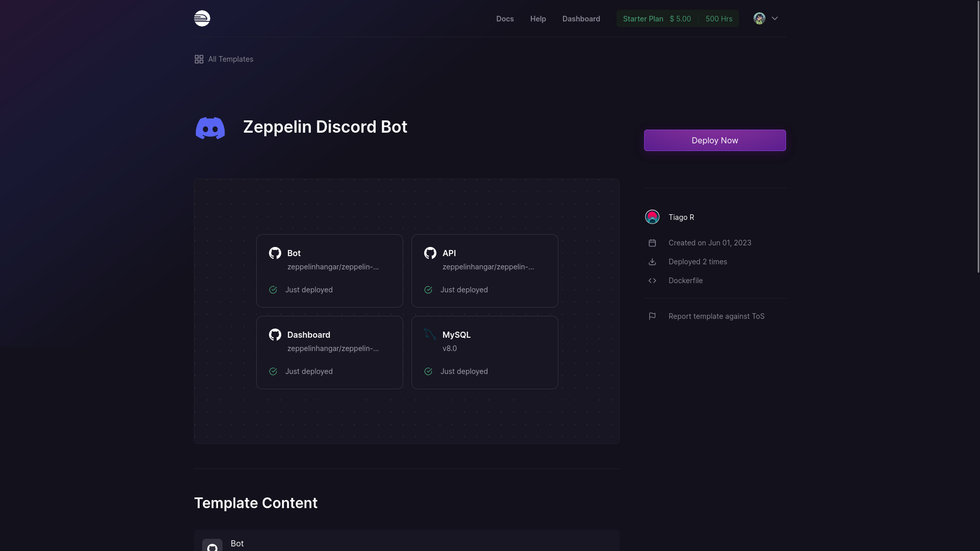Open the Discord icon beside the template title

[x=210, y=128]
